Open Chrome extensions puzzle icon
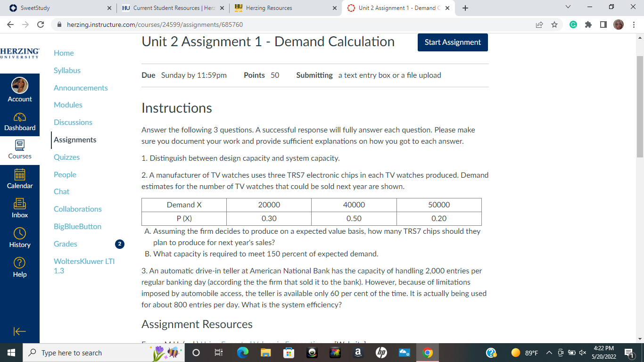This screenshot has width=644, height=362. 588,25
